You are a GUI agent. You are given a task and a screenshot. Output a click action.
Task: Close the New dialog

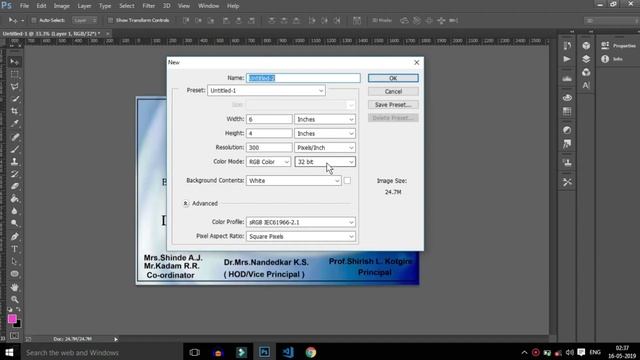pos(416,62)
